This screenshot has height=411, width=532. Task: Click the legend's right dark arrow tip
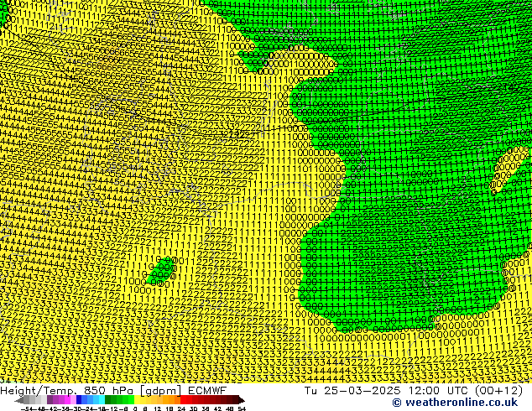pyautogui.click(x=243, y=400)
